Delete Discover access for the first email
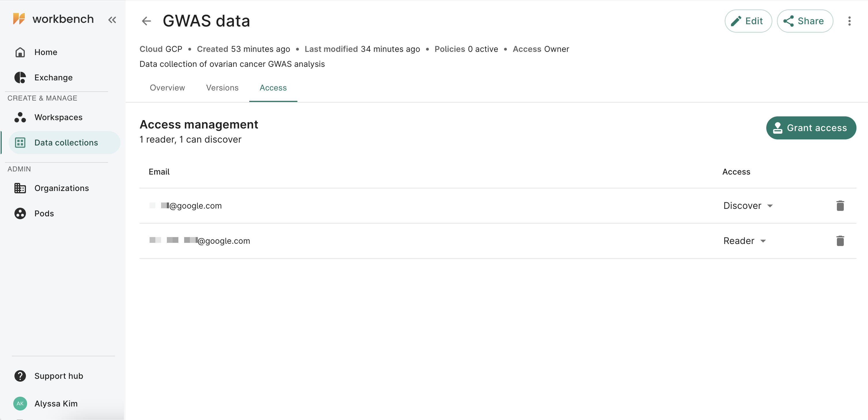The image size is (868, 420). coord(840,205)
